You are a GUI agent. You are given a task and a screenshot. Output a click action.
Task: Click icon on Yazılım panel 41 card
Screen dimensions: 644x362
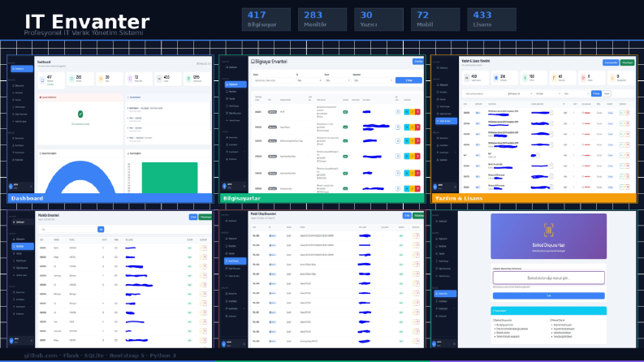[554, 77]
